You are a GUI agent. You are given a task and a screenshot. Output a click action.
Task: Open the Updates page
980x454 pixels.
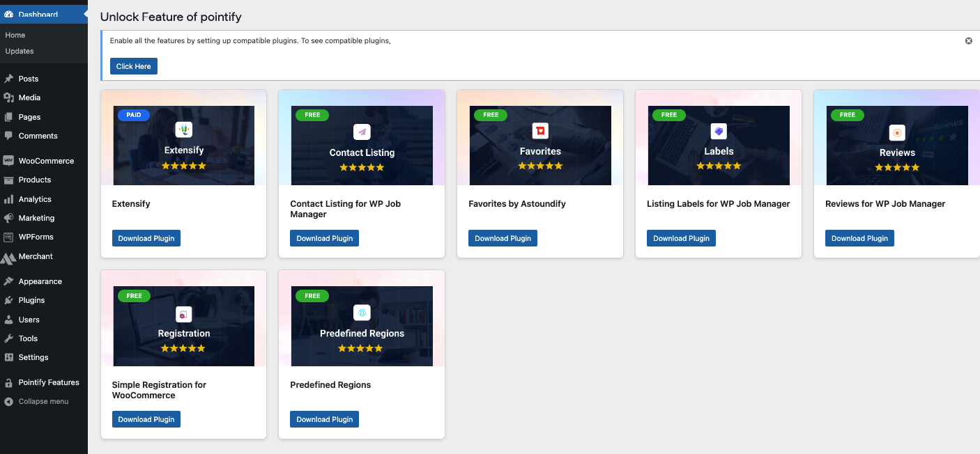[19, 50]
